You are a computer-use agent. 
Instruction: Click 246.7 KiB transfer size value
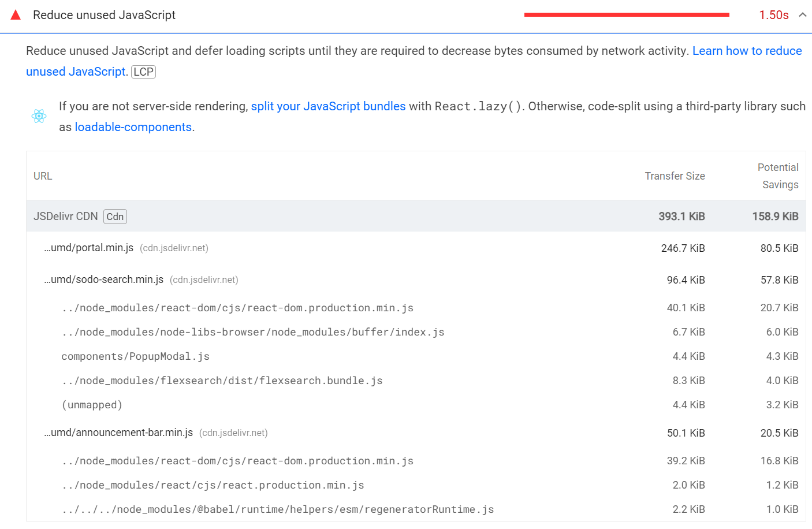(x=683, y=248)
